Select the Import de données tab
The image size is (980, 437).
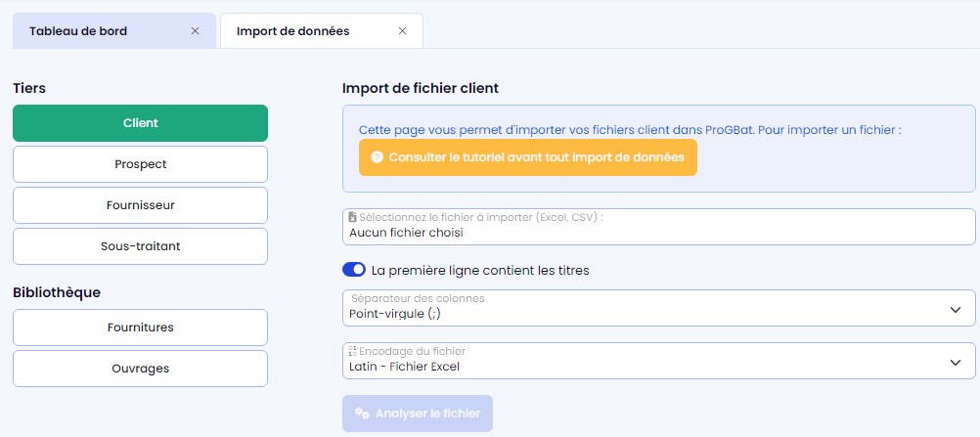click(x=293, y=31)
